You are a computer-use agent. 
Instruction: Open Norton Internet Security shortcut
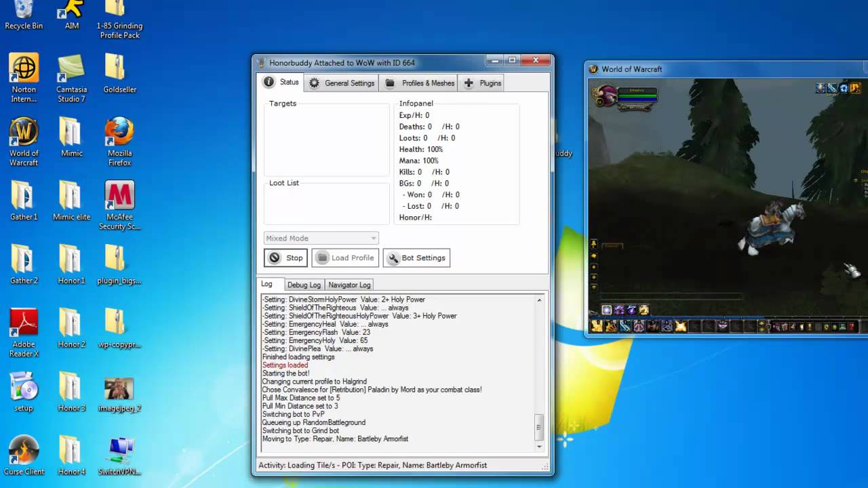pyautogui.click(x=24, y=78)
